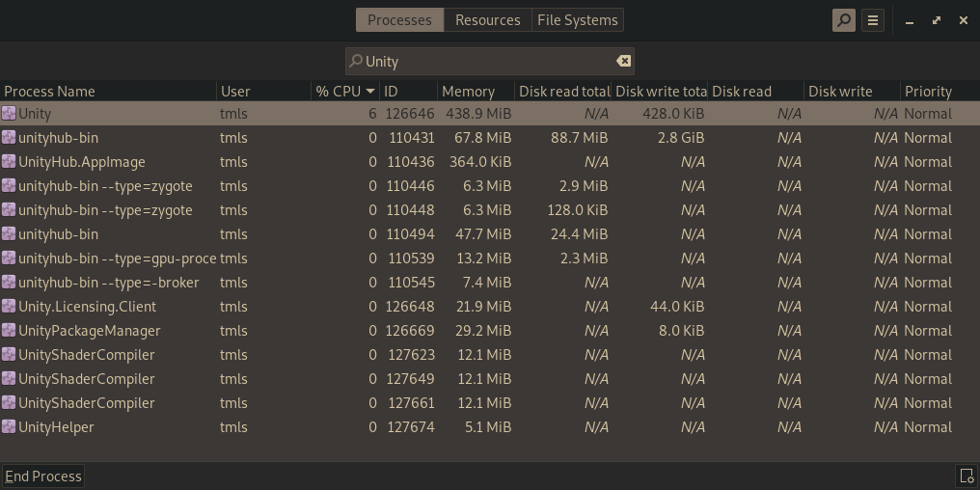The height and width of the screenshot is (490, 980).
Task: Select the Processes tab
Action: (x=399, y=20)
